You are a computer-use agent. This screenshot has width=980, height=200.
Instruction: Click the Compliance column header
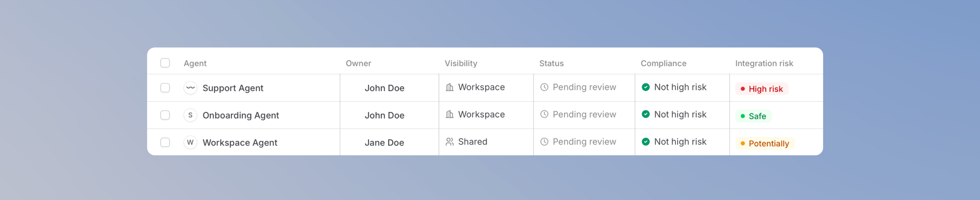(664, 63)
